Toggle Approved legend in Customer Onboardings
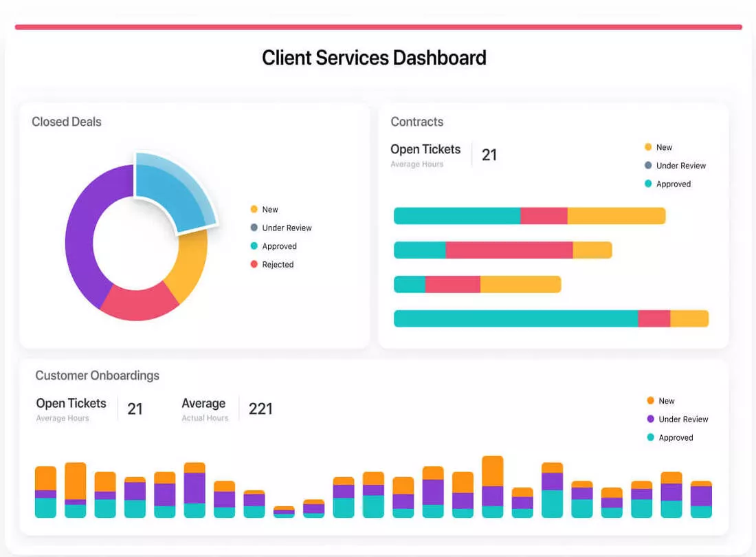This screenshot has width=756, height=557. click(x=669, y=437)
